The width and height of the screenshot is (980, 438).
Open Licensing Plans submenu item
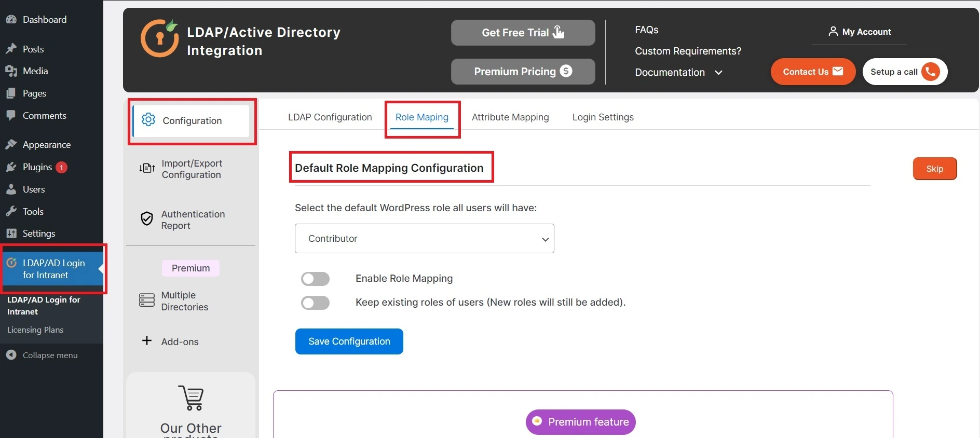pyautogui.click(x=35, y=330)
